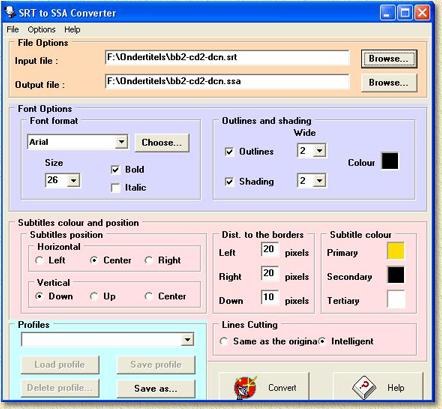
Task: Change the Tertiary white subtitle colour
Action: (x=396, y=299)
